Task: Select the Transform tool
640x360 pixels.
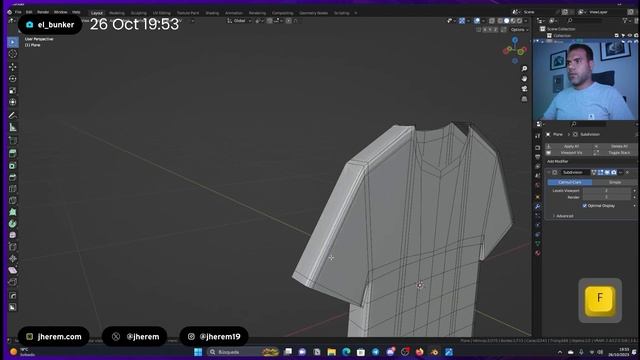Action: tap(13, 102)
